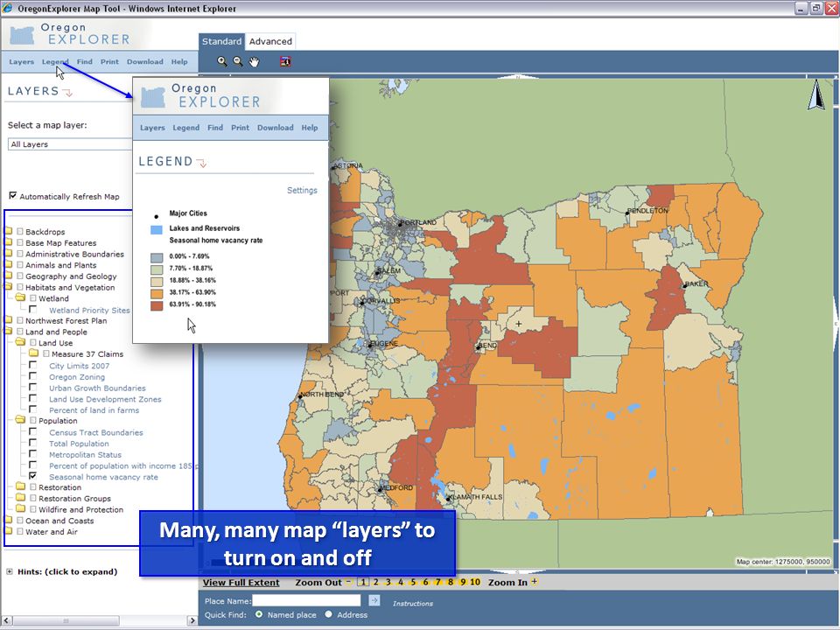840x630 pixels.
Task: Click the identify info tool icon
Action: point(285,61)
